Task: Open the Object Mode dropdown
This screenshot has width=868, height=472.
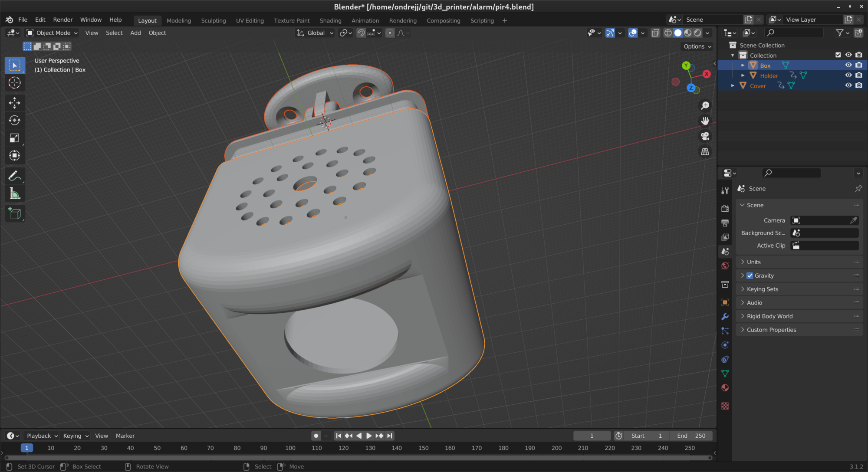Action: coord(52,33)
